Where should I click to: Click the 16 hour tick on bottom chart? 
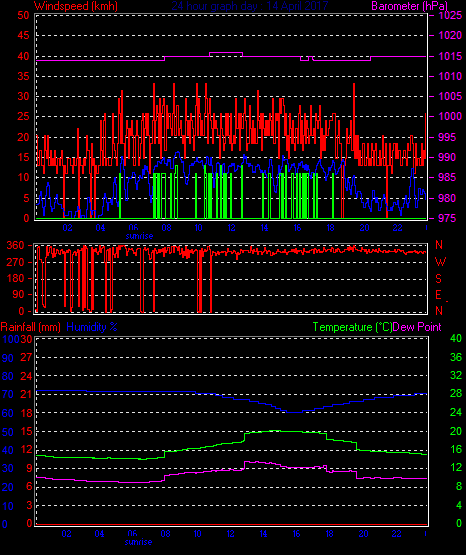point(296,534)
